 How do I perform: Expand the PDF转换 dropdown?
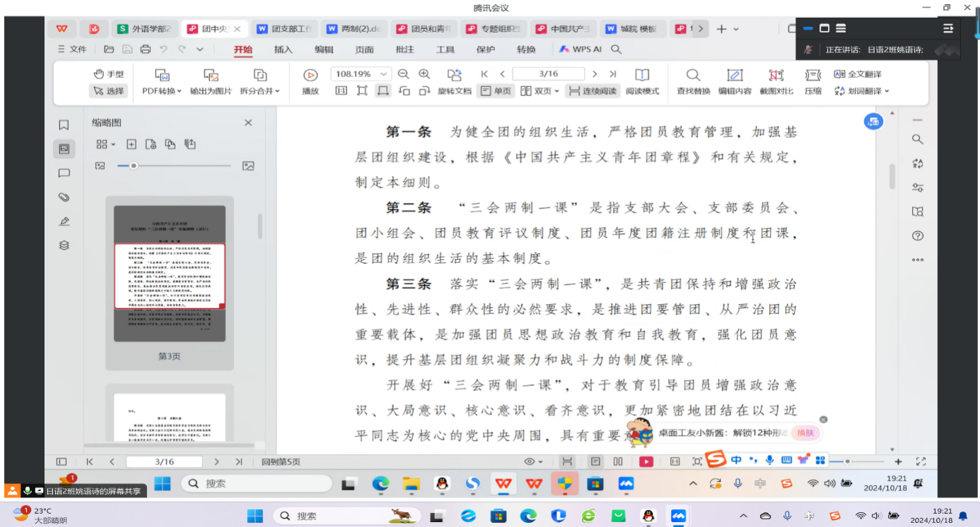tap(162, 91)
